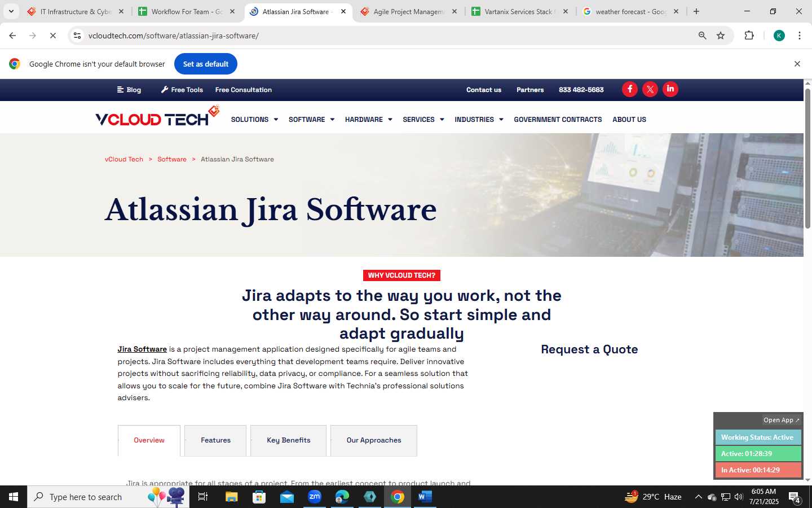
Task: Open Task View on the taskbar
Action: 203,497
